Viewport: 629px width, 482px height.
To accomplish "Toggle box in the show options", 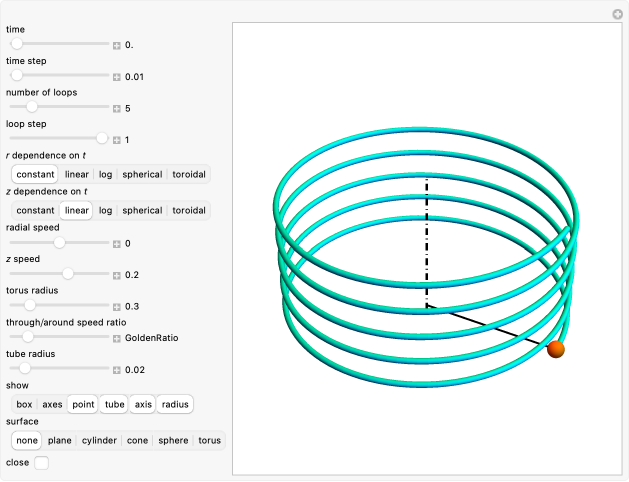I will pyautogui.click(x=24, y=404).
